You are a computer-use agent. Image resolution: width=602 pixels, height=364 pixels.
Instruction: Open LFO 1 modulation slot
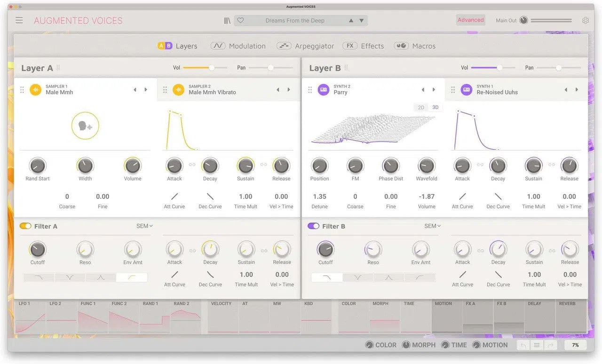pos(30,317)
